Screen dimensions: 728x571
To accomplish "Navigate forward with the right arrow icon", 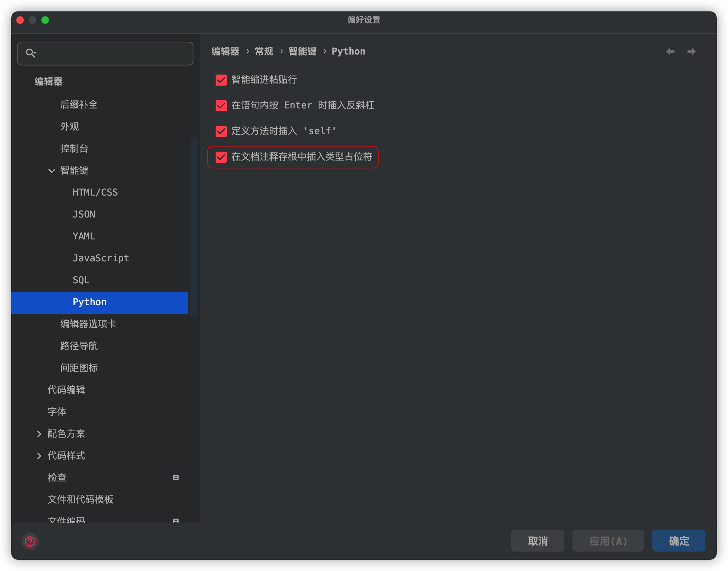I will tap(691, 51).
